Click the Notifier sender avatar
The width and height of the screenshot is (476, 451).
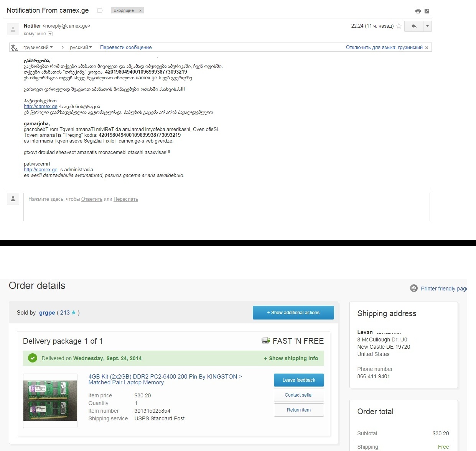point(13,29)
